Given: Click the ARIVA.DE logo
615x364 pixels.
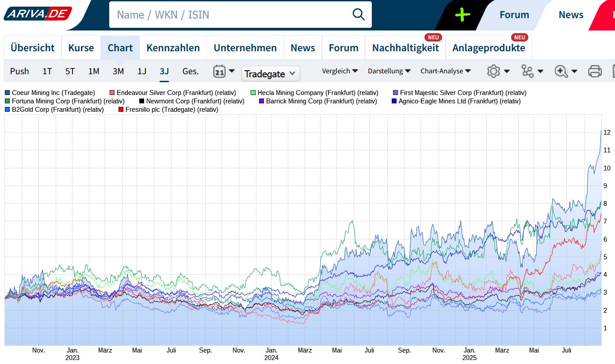Looking at the screenshot, I should click(38, 14).
